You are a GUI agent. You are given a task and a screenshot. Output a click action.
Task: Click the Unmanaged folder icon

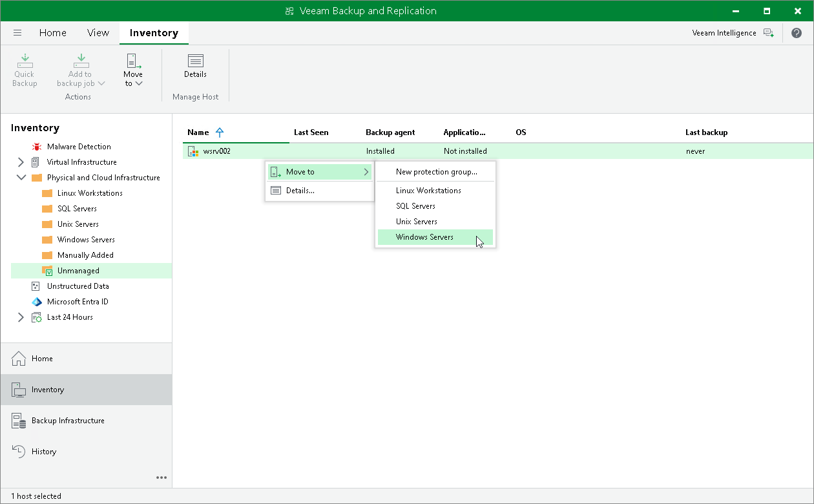click(x=47, y=271)
